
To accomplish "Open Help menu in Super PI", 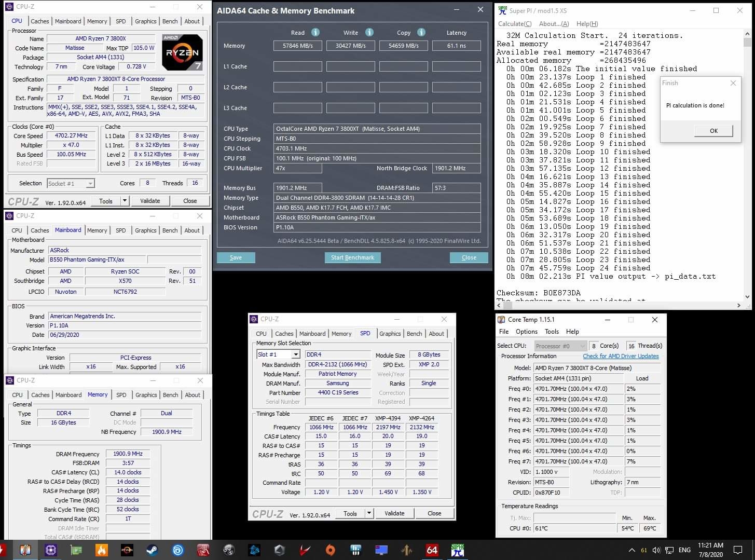I will coord(587,24).
